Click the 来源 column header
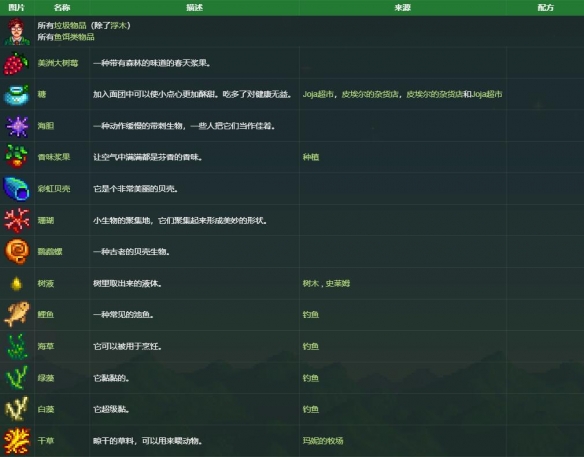The height and width of the screenshot is (457, 584). tap(403, 7)
